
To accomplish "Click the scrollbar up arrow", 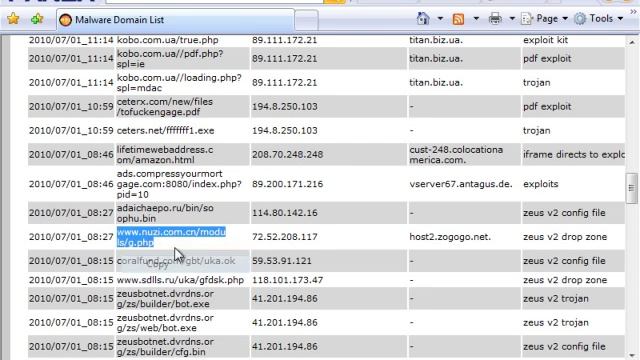I will click(x=632, y=42).
